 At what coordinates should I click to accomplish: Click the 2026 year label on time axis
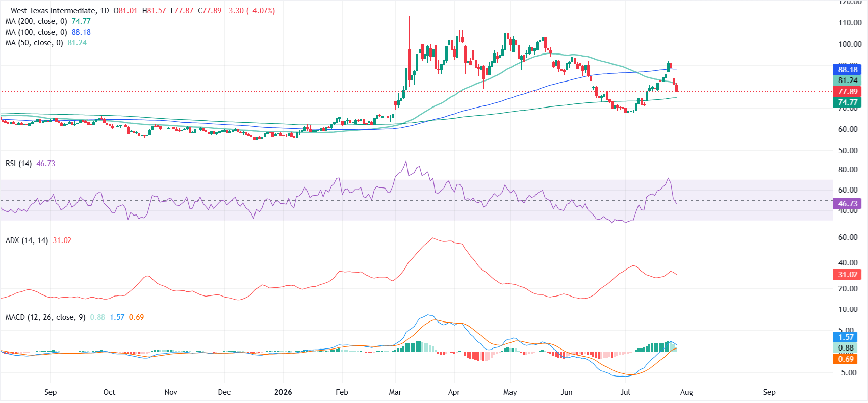point(283,392)
